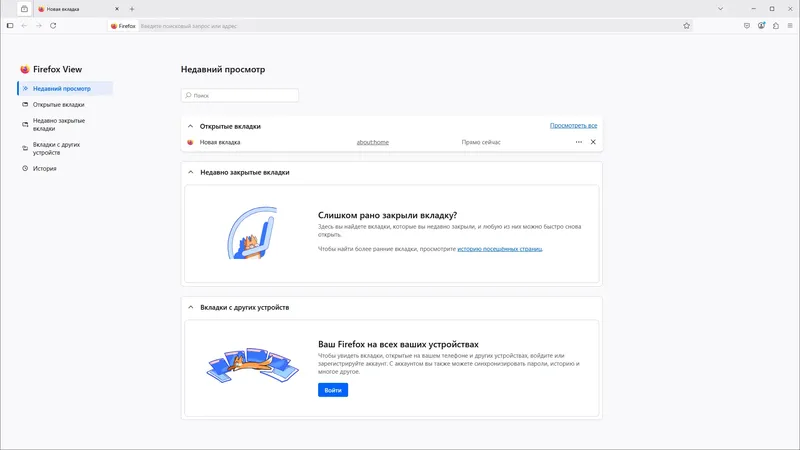
Task: Click the Войти sign-in button
Action: pos(333,389)
